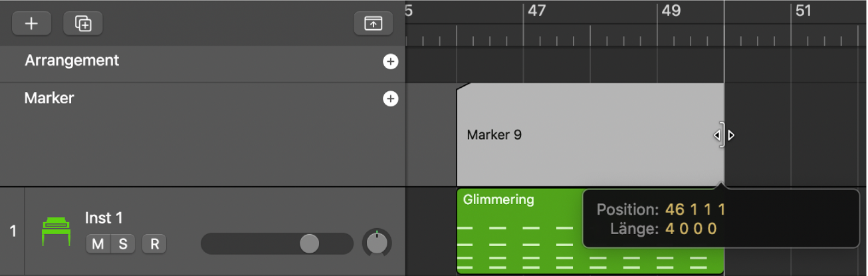Viewport: 868px width, 276px height.
Task: Click the add new track plus button
Action: pos(31,24)
